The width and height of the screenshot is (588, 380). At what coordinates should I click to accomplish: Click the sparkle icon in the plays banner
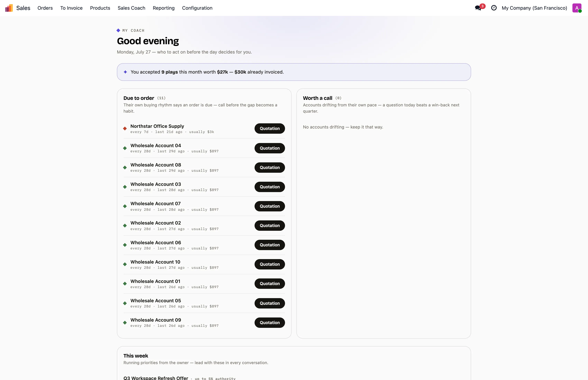[125, 72]
